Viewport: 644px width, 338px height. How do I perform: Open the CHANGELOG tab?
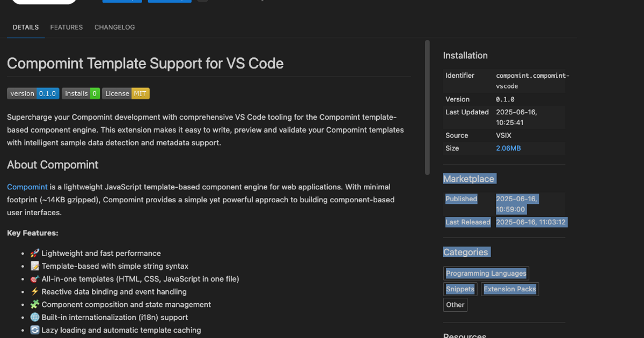point(114,27)
